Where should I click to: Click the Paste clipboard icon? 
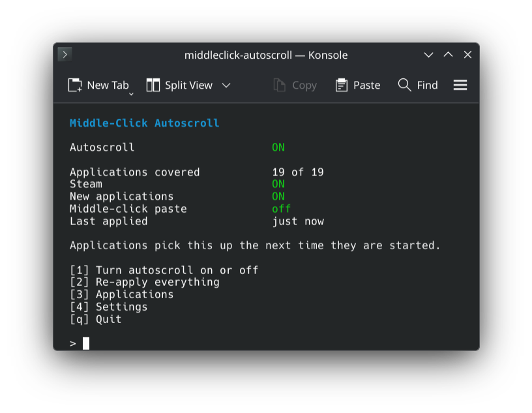(x=342, y=85)
